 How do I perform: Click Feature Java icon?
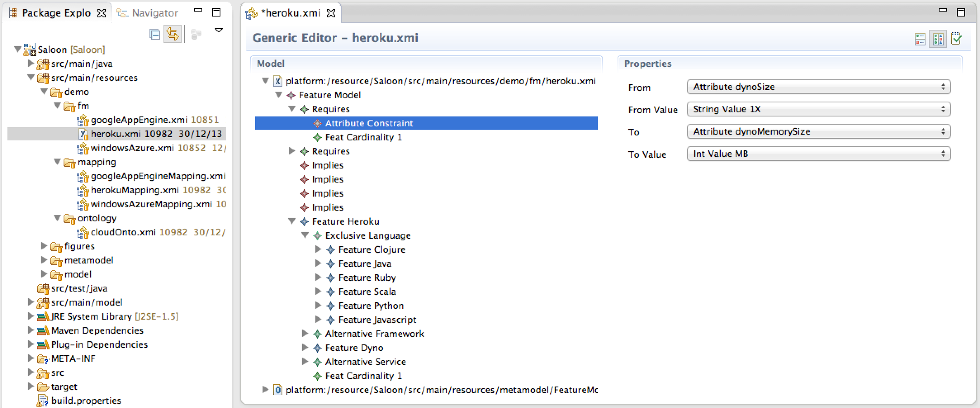tap(331, 263)
